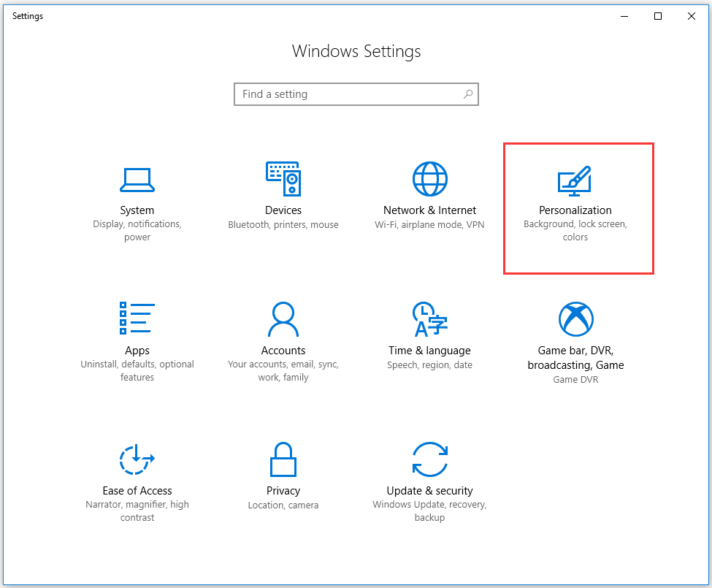Click 'Bluetooth, printers, mouse' description

click(x=283, y=225)
